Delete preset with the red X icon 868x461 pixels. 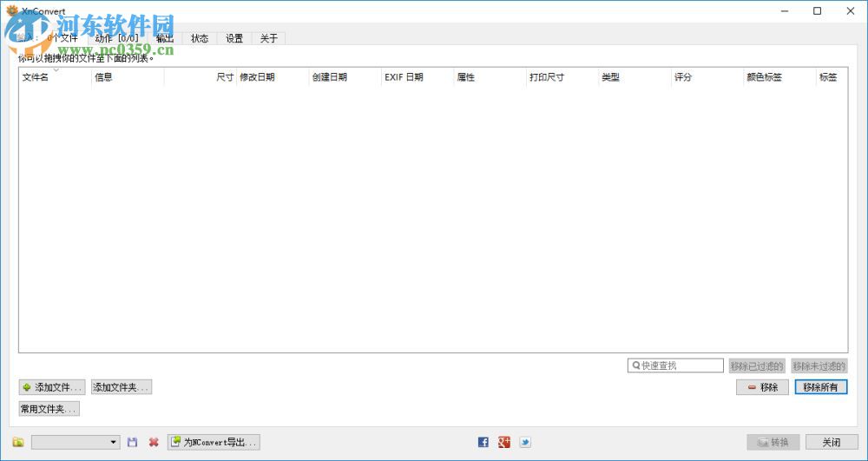click(x=154, y=442)
